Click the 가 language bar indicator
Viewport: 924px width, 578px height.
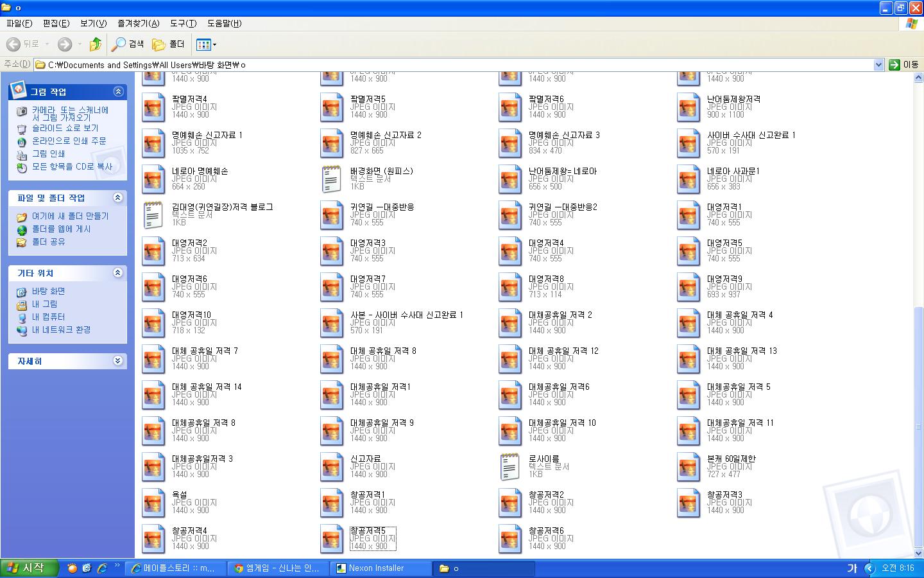click(852, 568)
